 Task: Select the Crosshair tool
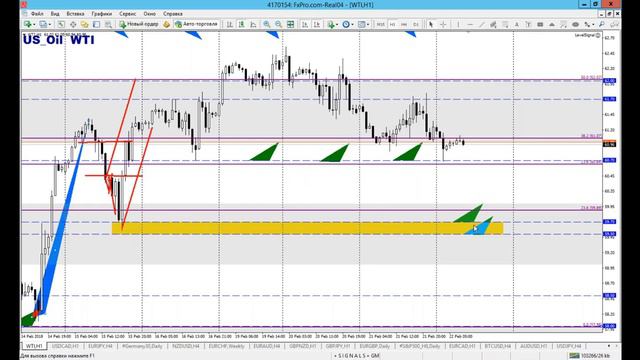tap(443, 24)
